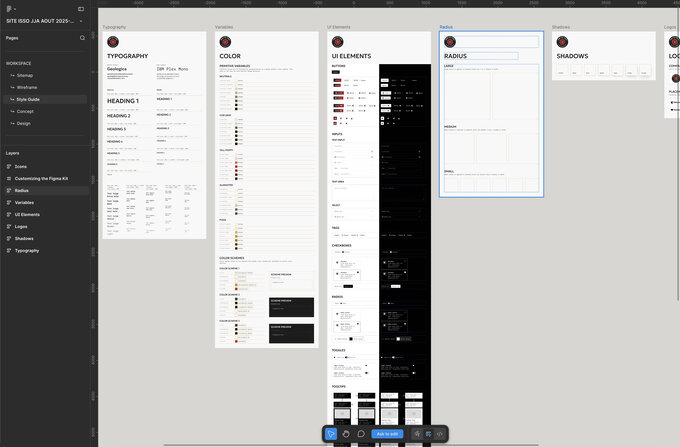Select the Logos layer in Layers panel
Image resolution: width=680 pixels, height=447 pixels.
point(21,227)
